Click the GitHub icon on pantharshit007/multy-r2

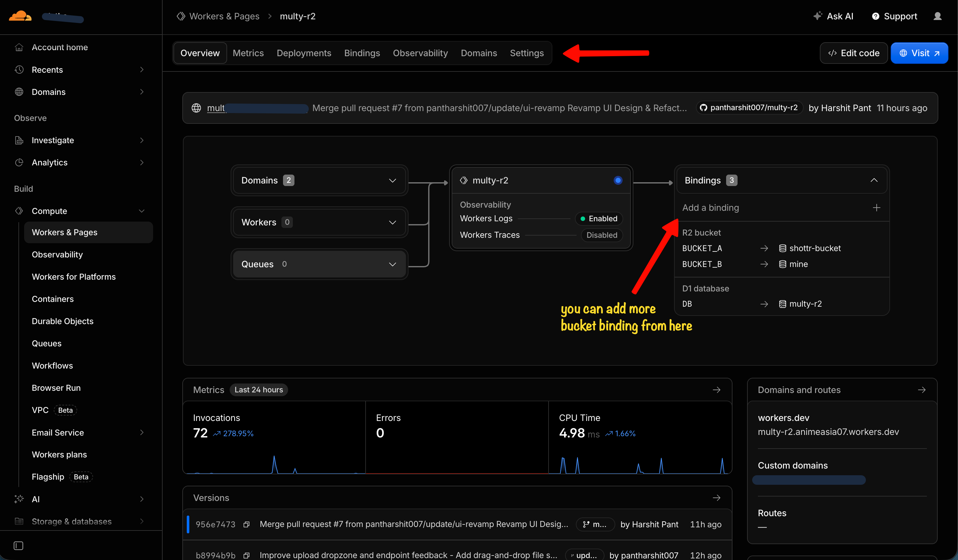point(703,108)
